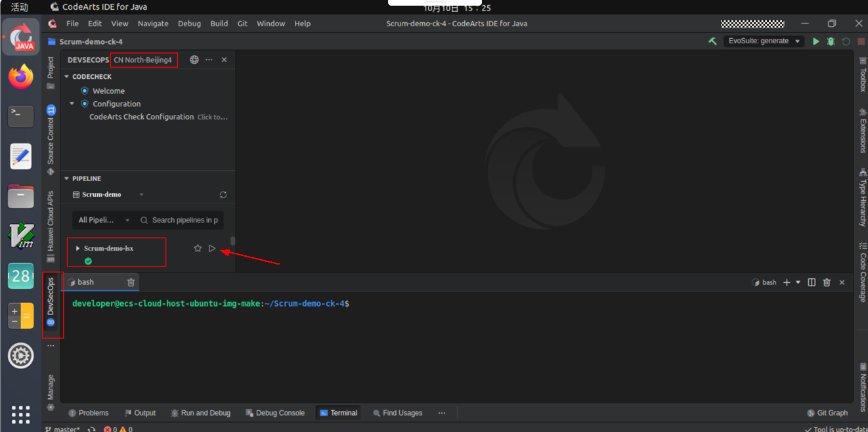Switch to the Run and Debug tab
868x432 pixels.
tap(200, 413)
